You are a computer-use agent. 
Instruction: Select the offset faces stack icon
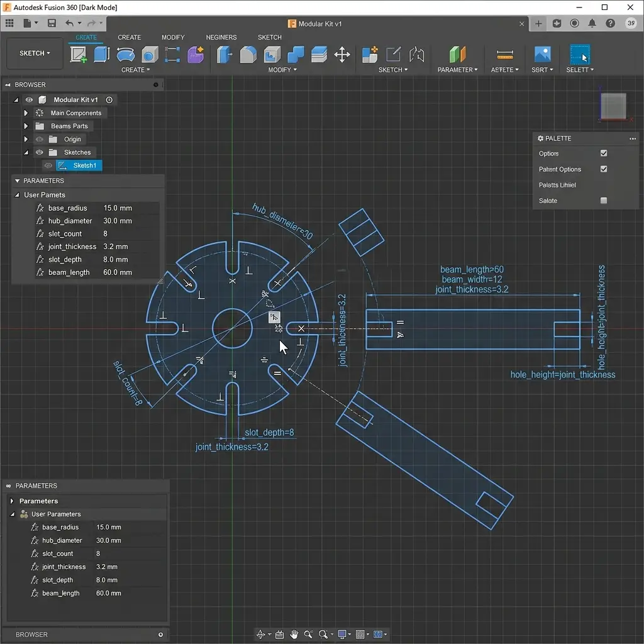[319, 54]
